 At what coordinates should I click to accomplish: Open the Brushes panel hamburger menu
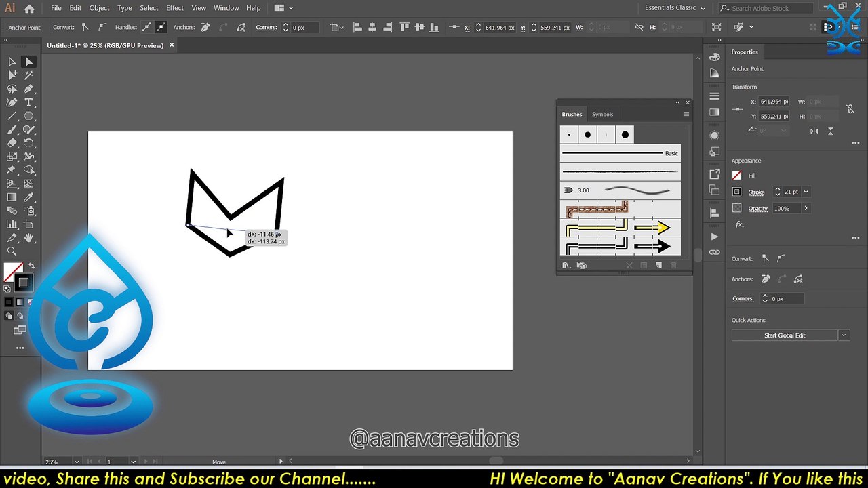tap(686, 114)
